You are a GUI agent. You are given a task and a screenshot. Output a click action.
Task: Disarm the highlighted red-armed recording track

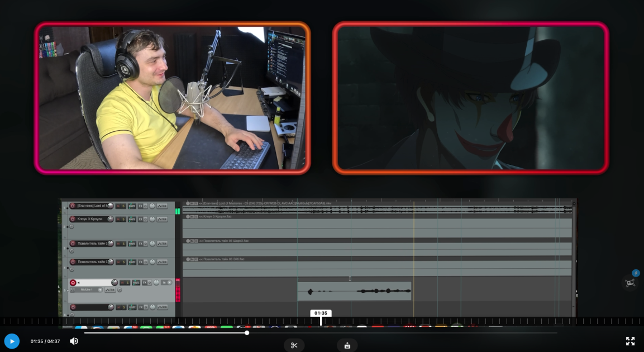pos(73,283)
